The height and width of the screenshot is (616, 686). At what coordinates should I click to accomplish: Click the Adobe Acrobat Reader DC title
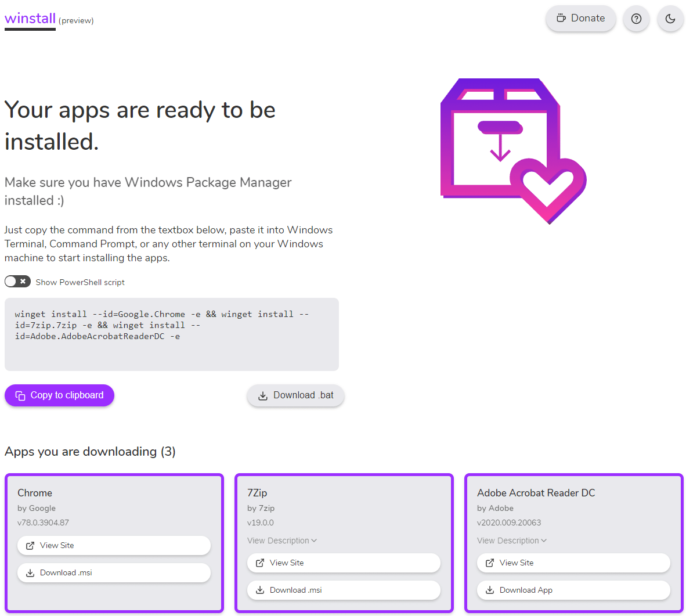click(536, 493)
